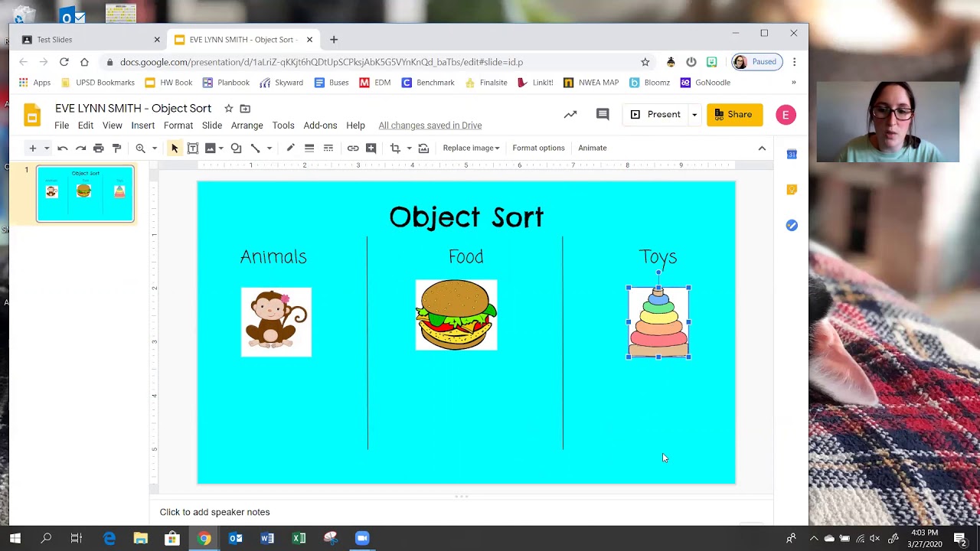
Task: Bookmark this page with star icon
Action: (x=645, y=62)
